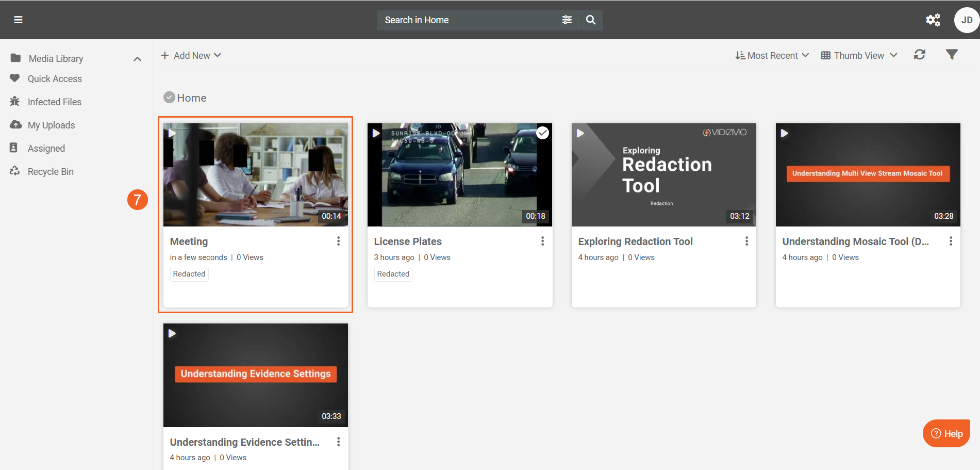Open the Recycle Bin section
The height and width of the screenshot is (470, 980).
tap(51, 171)
